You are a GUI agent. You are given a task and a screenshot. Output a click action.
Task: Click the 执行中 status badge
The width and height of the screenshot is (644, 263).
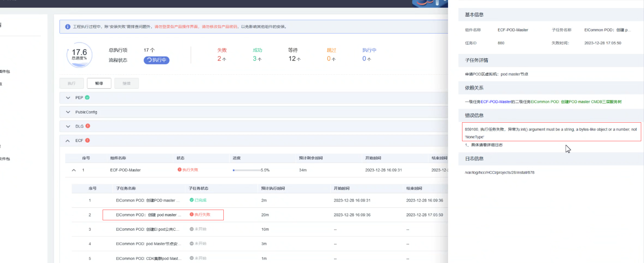click(156, 60)
